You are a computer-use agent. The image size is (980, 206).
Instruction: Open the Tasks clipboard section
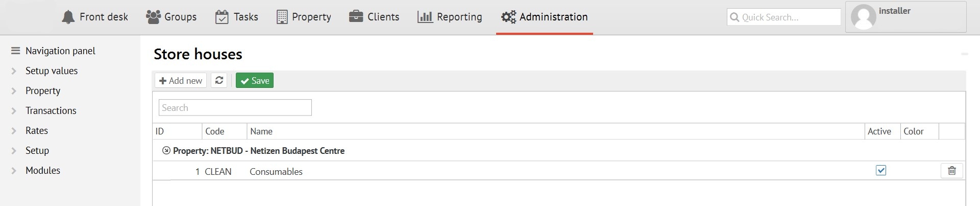(x=236, y=17)
